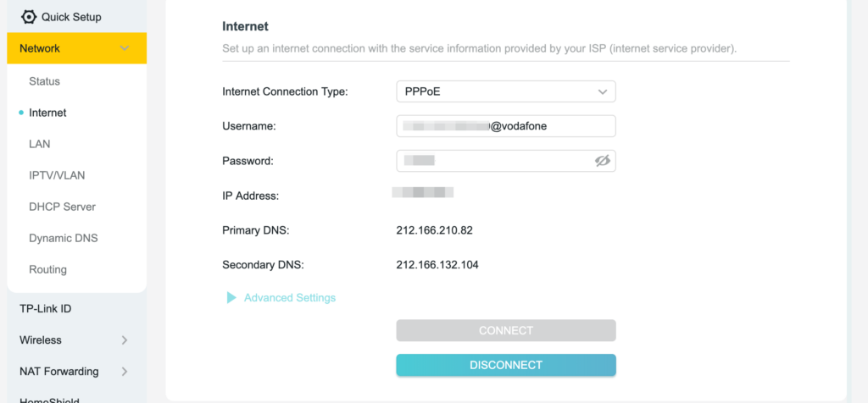Open the Routing page
Viewport: 868px width, 403px height.
click(x=47, y=269)
